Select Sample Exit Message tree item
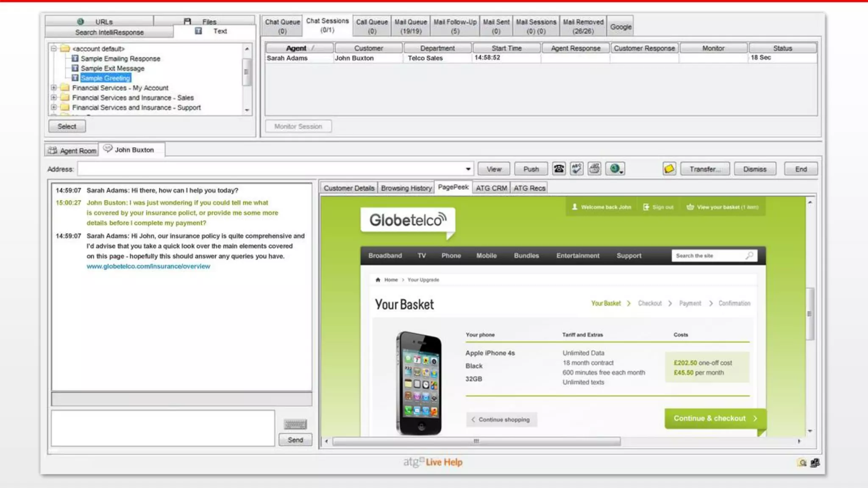This screenshot has height=488, width=868. click(x=112, y=68)
